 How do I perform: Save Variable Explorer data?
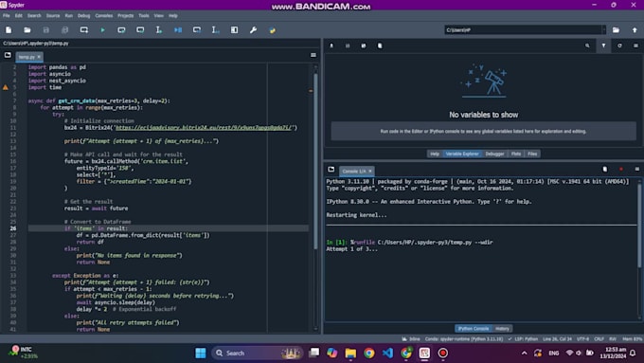pyautogui.click(x=348, y=45)
